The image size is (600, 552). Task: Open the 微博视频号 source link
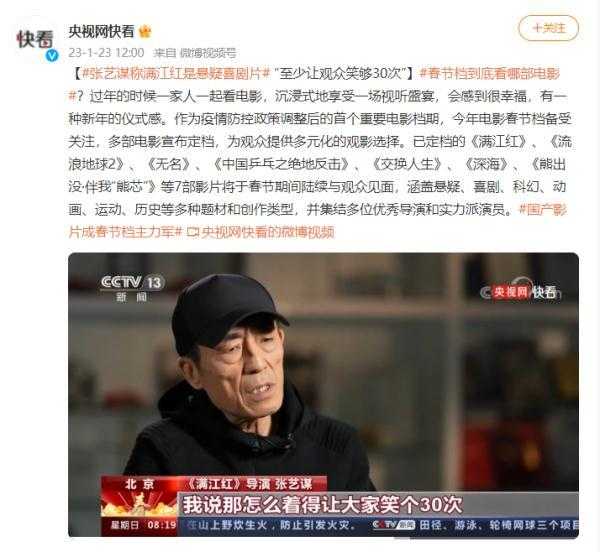pyautogui.click(x=208, y=53)
